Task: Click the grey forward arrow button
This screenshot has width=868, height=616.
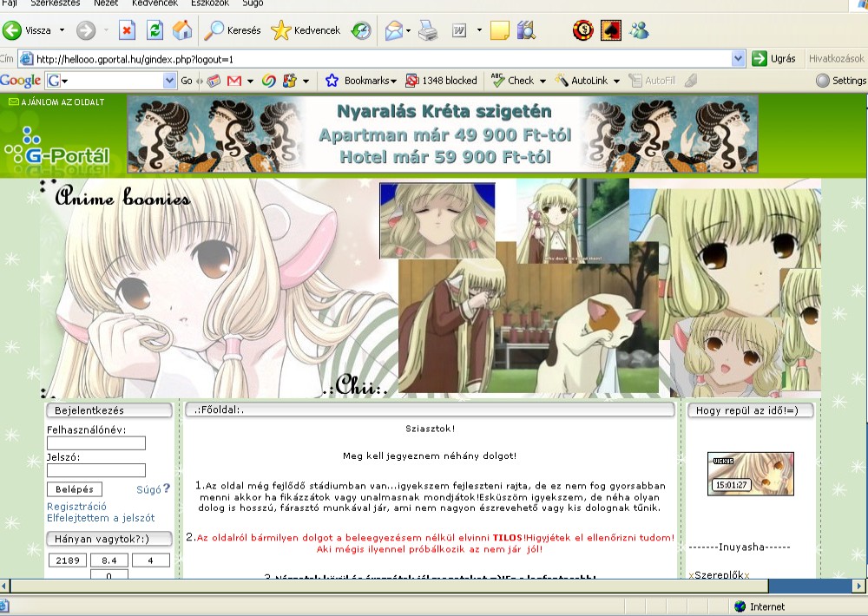Action: [x=86, y=30]
